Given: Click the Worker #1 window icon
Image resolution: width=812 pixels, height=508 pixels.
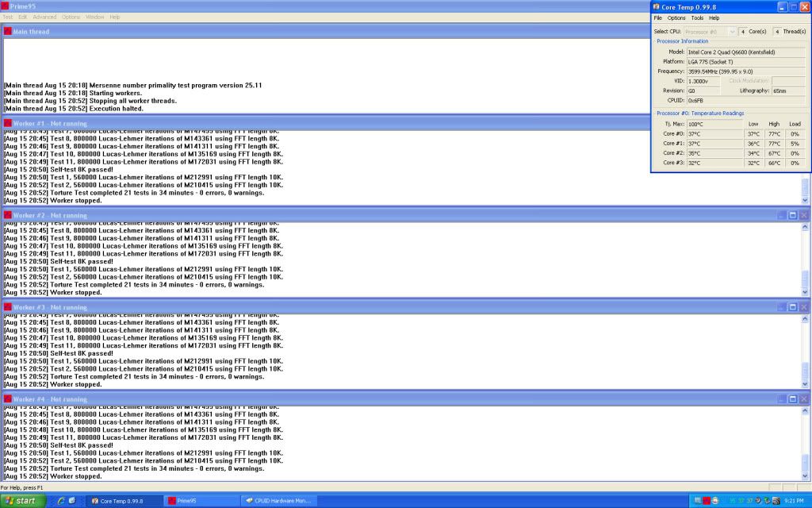Looking at the screenshot, I should 8,123.
